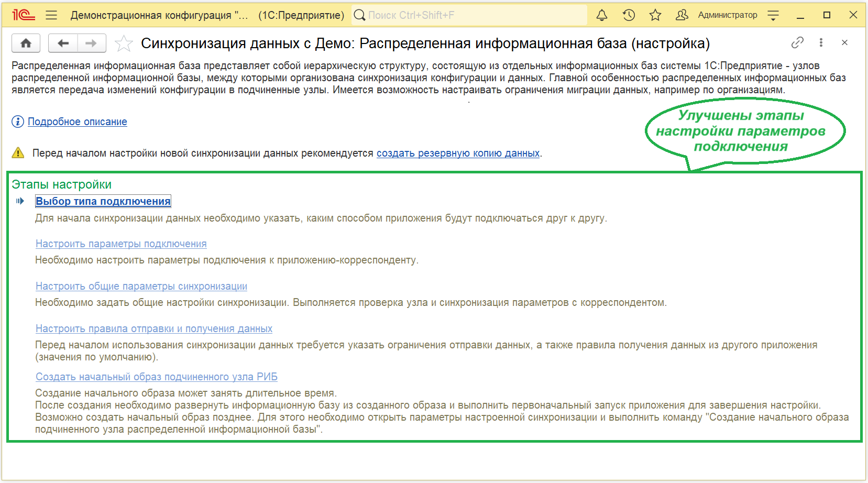The image size is (868, 483).
Task: Open the history clock icon
Action: coord(629,15)
